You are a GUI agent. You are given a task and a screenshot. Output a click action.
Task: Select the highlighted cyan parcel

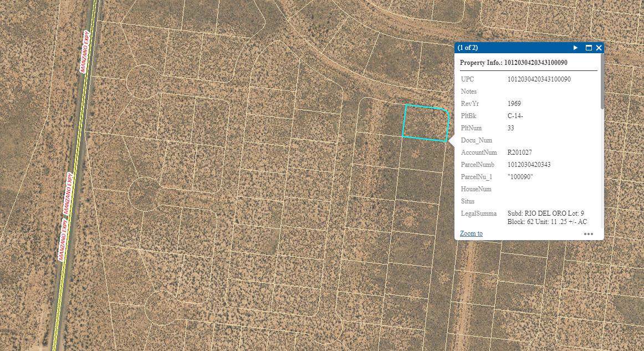(x=426, y=123)
